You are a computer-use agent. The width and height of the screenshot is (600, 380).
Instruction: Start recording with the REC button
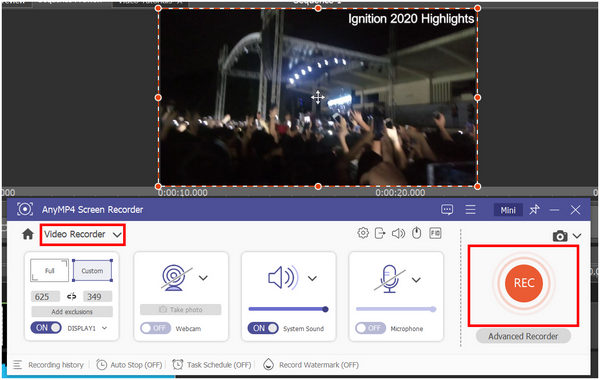click(523, 283)
